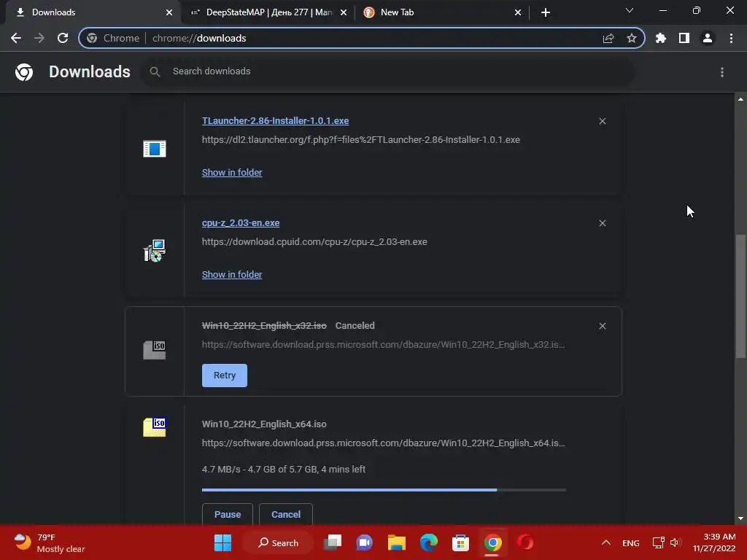Open Opera browser from the taskbar
Screen dimensions: 747x560
coord(525,542)
